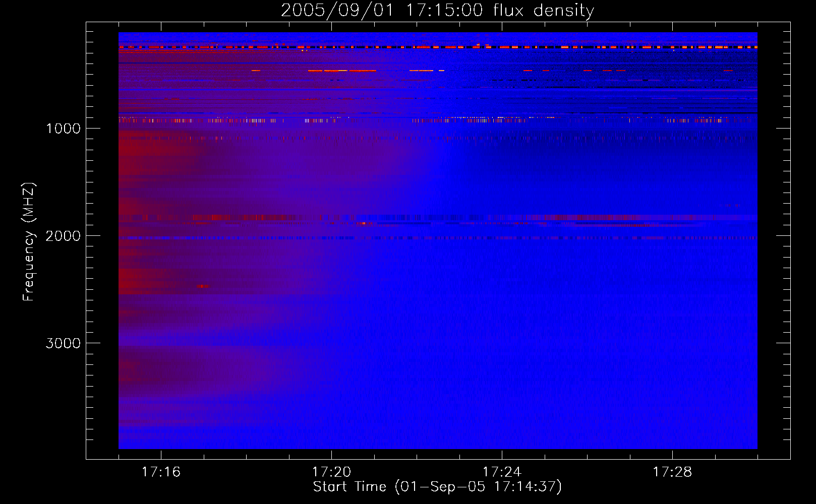Click the 17:16 time tick label

(x=161, y=472)
